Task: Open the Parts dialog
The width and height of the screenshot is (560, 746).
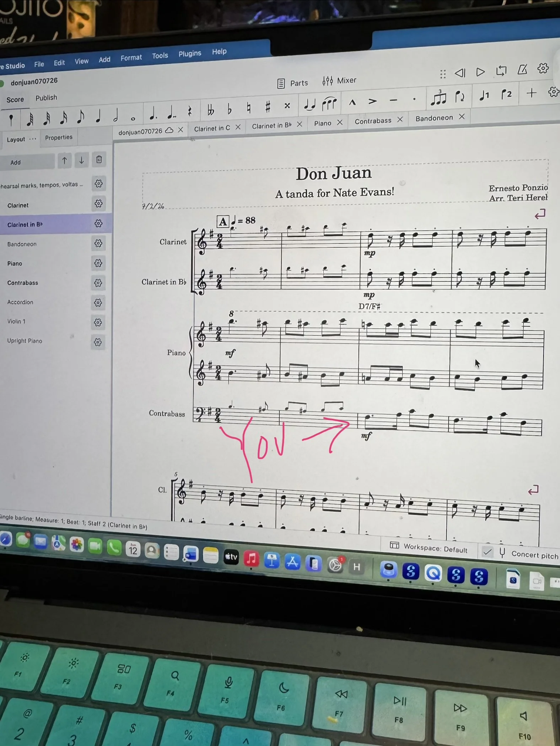Action: click(292, 83)
